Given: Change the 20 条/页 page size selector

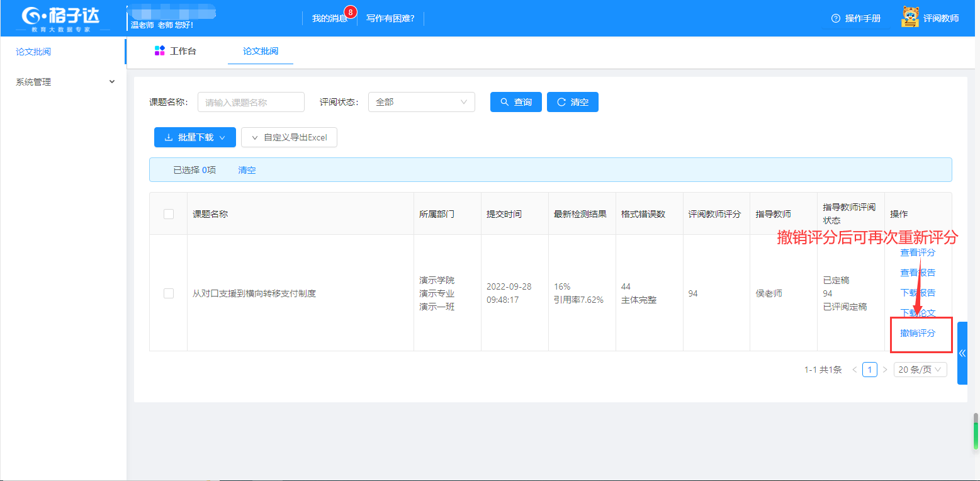Looking at the screenshot, I should pos(920,370).
